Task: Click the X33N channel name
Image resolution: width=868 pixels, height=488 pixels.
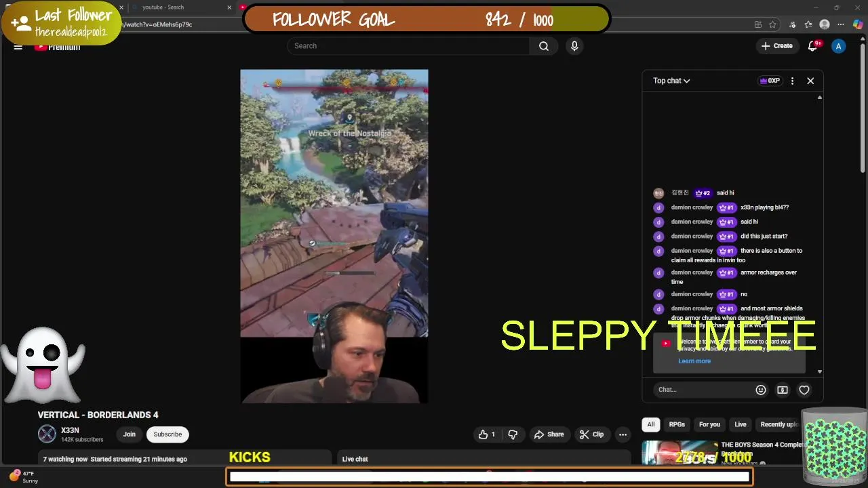Action: [70, 430]
